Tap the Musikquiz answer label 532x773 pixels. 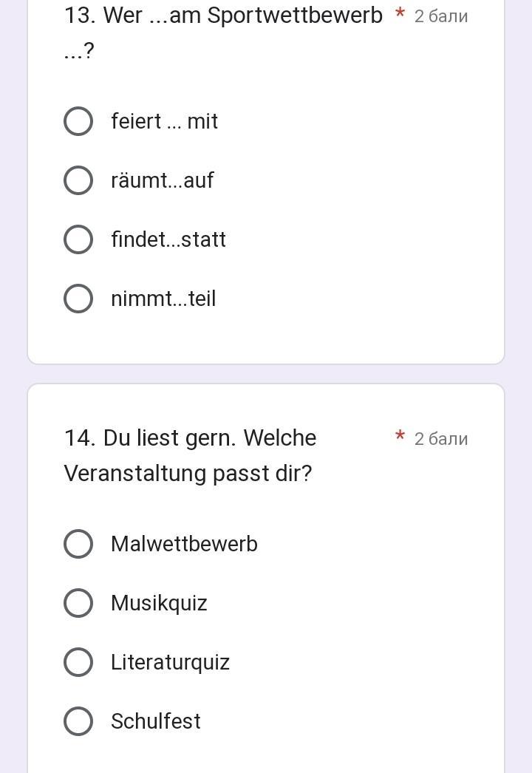tap(159, 603)
